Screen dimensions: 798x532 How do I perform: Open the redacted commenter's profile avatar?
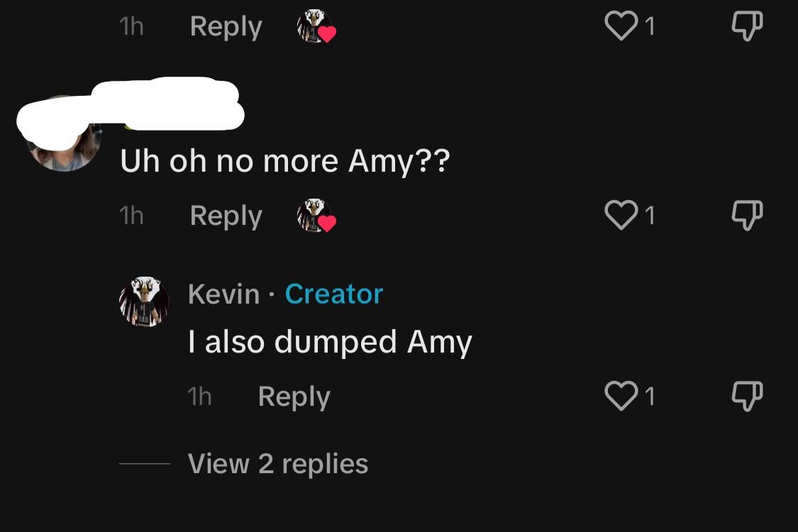click(64, 135)
